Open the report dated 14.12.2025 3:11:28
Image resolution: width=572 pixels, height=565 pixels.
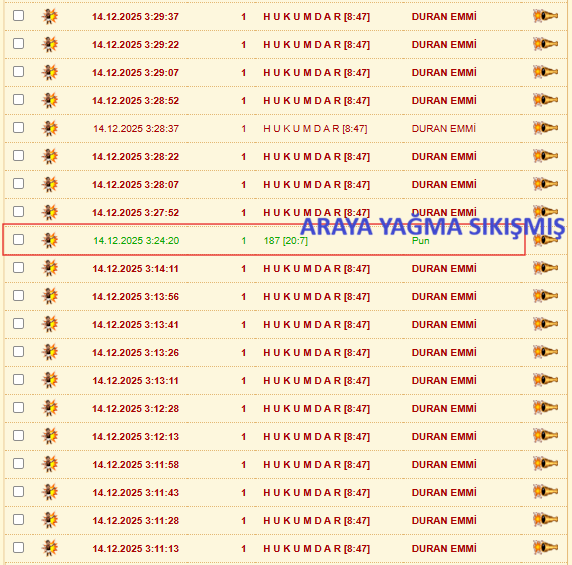tap(135, 521)
